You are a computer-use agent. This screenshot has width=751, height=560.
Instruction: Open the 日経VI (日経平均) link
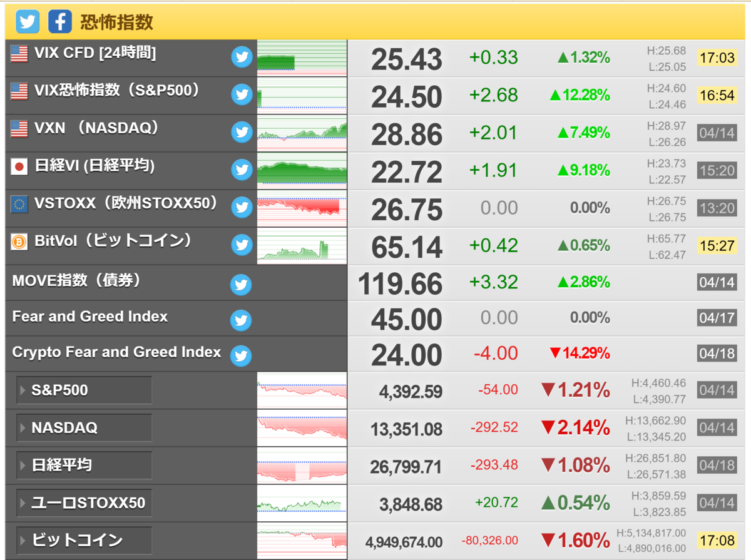(x=95, y=166)
